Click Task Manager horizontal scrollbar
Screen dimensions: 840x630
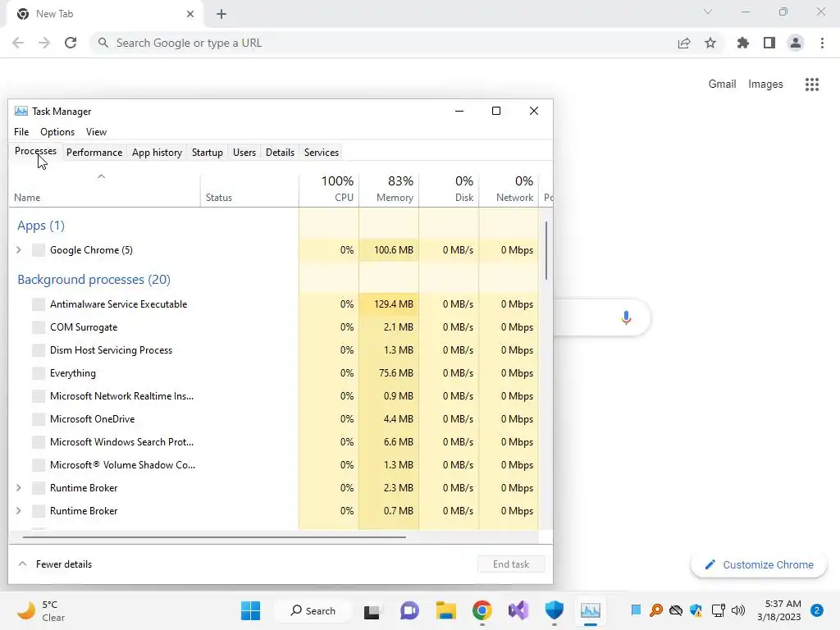tap(214, 536)
